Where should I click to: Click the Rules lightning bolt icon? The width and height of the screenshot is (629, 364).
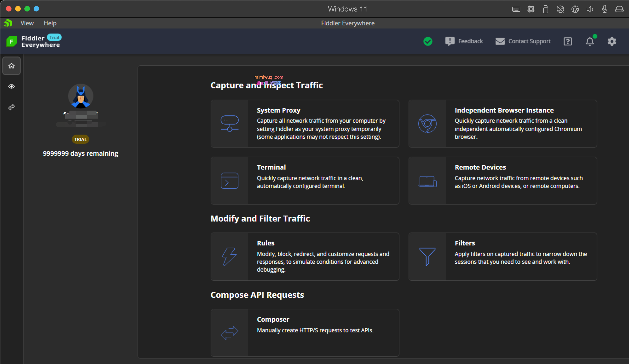coord(229,256)
